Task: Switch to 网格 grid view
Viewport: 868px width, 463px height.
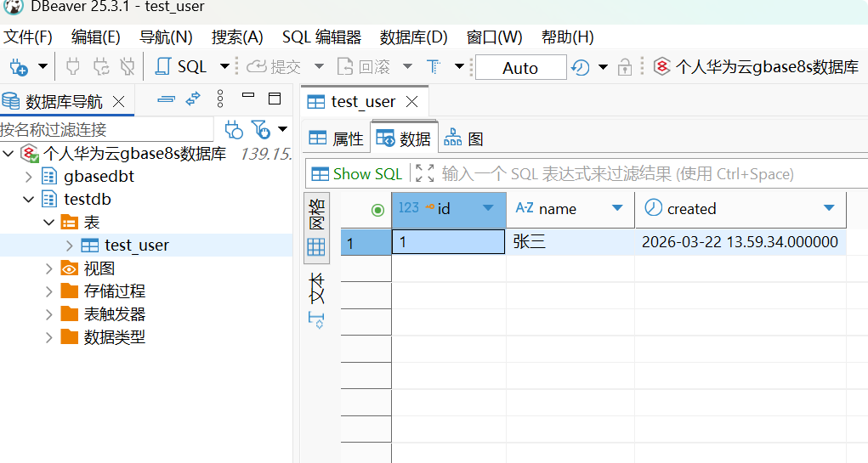Action: click(x=316, y=228)
